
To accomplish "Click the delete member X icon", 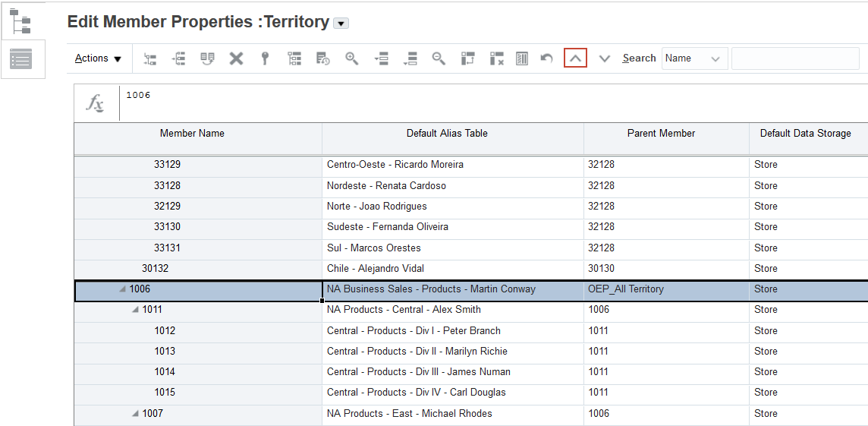I will pyautogui.click(x=236, y=58).
